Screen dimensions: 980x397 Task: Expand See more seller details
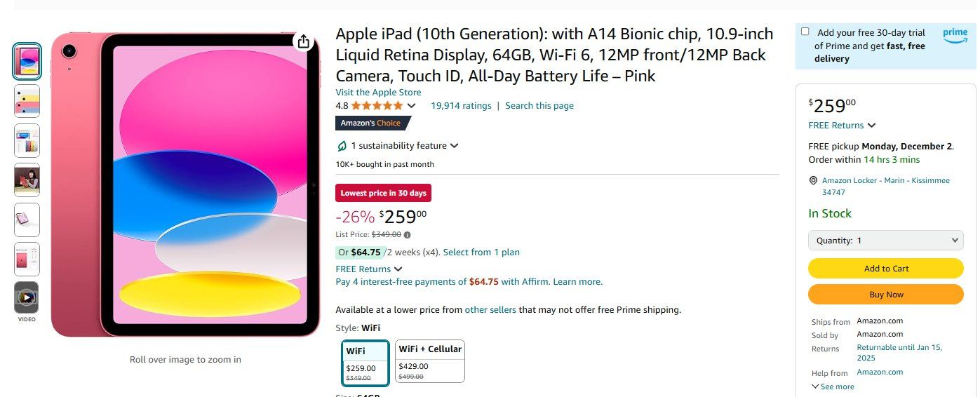pos(833,386)
